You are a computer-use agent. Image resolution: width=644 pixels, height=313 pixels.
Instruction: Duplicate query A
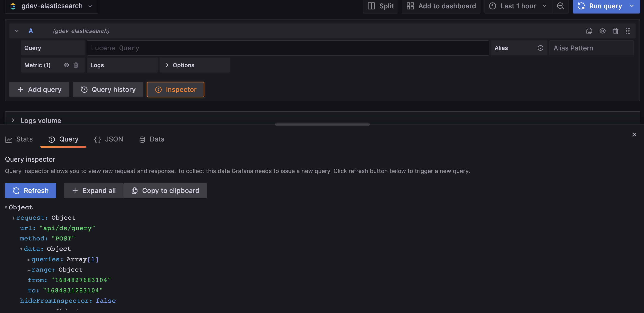tap(589, 31)
